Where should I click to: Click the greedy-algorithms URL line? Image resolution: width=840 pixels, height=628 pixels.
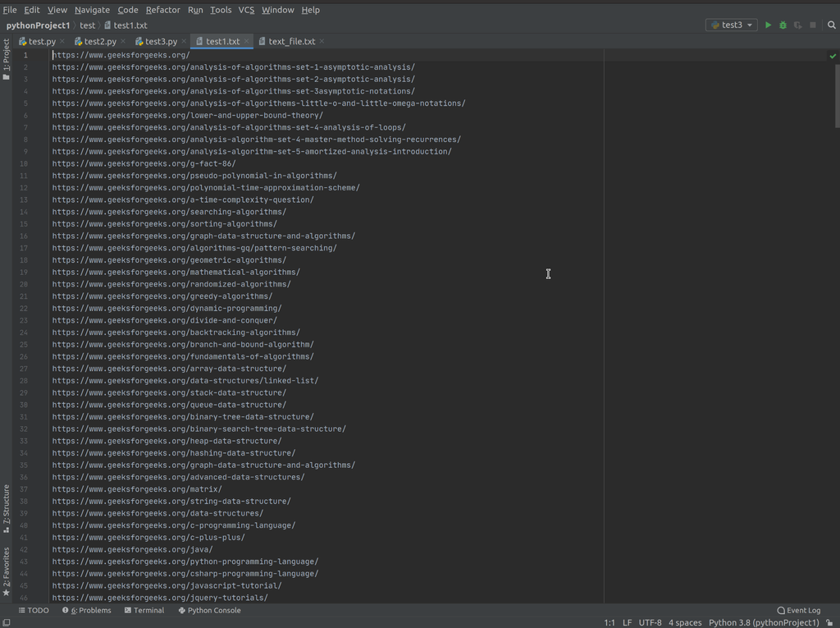pyautogui.click(x=162, y=296)
